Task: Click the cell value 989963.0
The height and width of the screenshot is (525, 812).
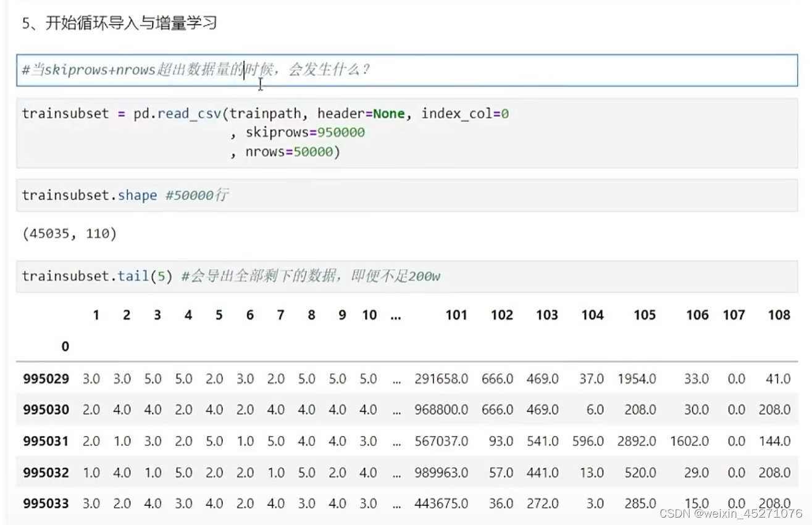Action: coord(442,472)
